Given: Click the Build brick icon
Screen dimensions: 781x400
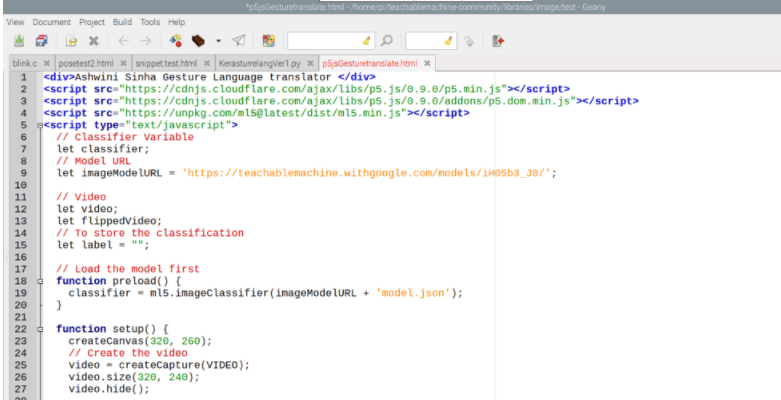Looking at the screenshot, I should tap(199, 41).
